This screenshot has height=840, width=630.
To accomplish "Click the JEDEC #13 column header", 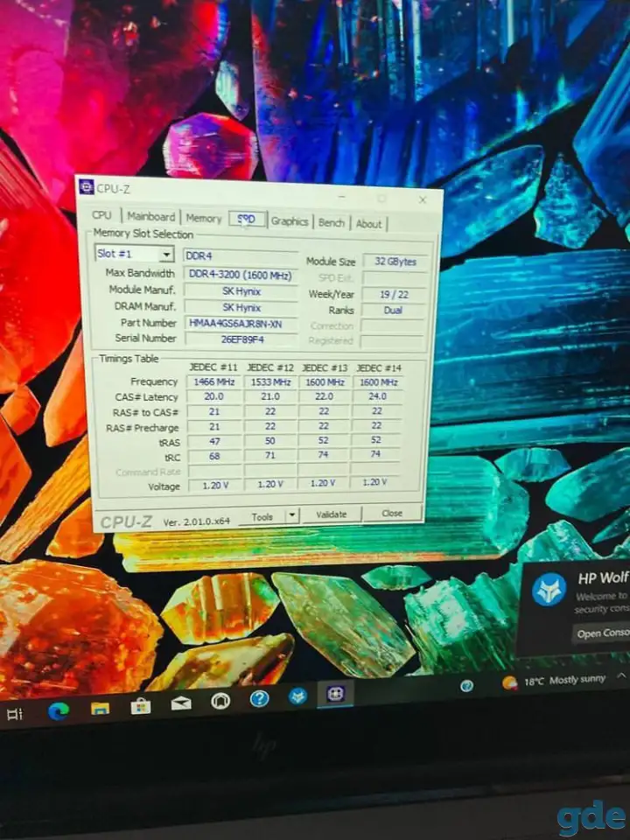I will (325, 368).
